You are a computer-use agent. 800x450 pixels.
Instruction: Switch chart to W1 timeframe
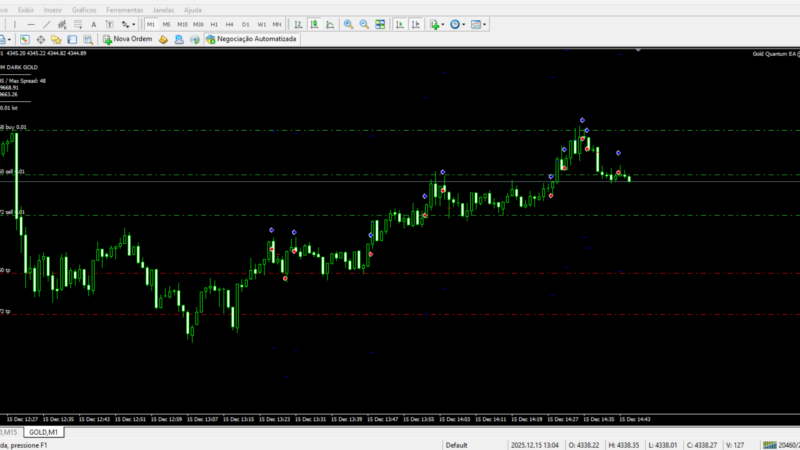pos(261,24)
